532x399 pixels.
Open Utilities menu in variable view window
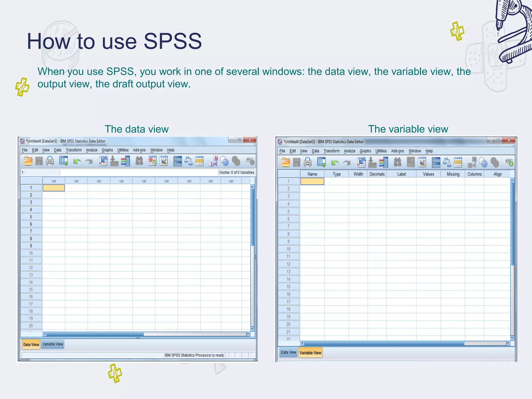click(x=381, y=151)
